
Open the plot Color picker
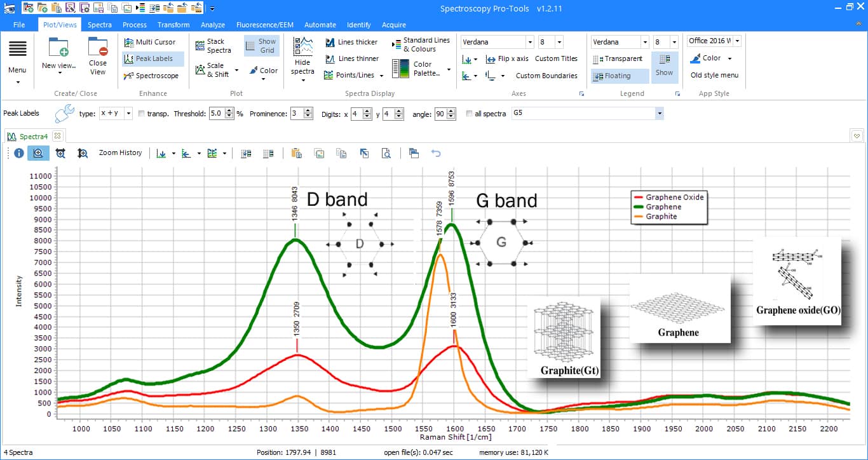click(263, 71)
